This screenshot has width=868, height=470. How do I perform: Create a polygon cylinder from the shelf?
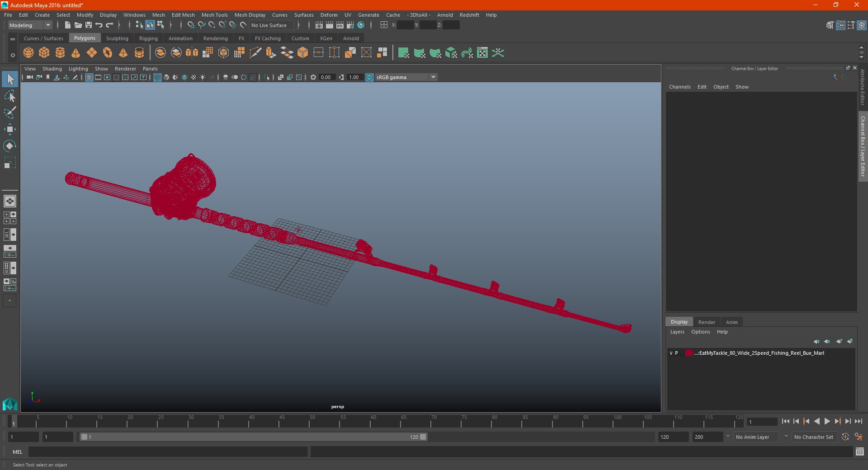click(x=60, y=53)
